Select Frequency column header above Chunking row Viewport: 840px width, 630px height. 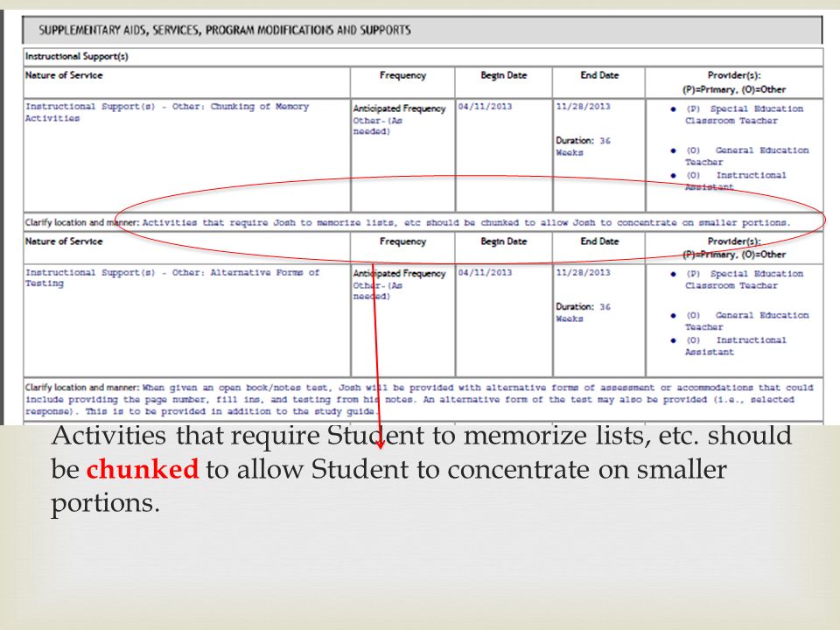coord(402,75)
